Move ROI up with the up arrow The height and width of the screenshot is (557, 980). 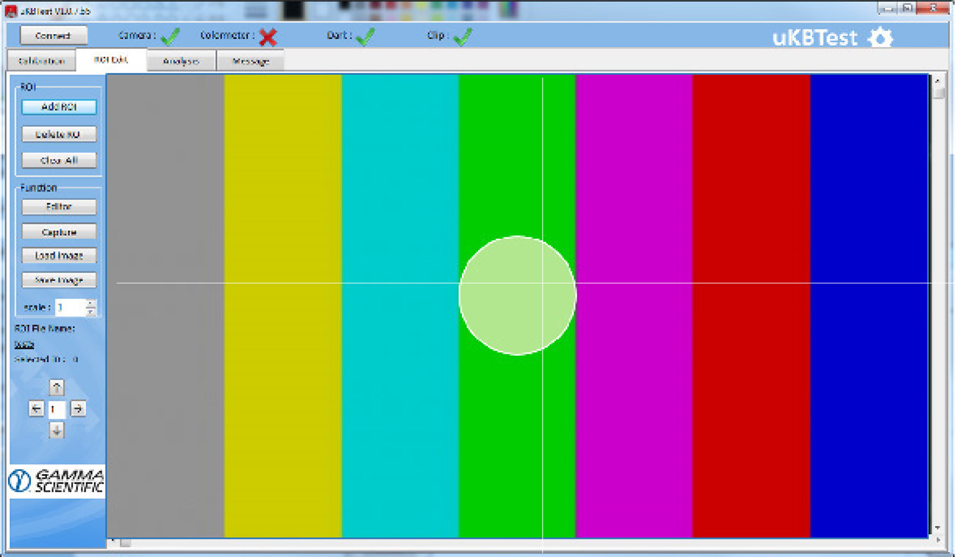tap(57, 388)
